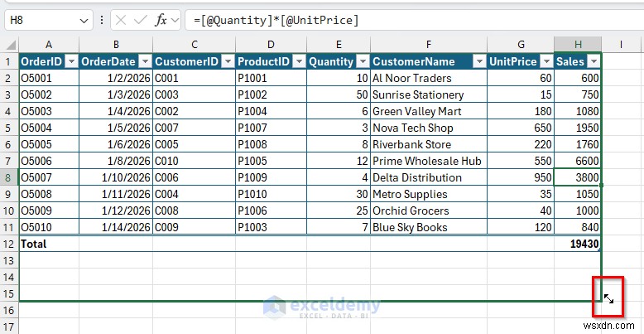The image size is (644, 334).
Task: Click the Green Valley Mart cell
Action: [429, 111]
